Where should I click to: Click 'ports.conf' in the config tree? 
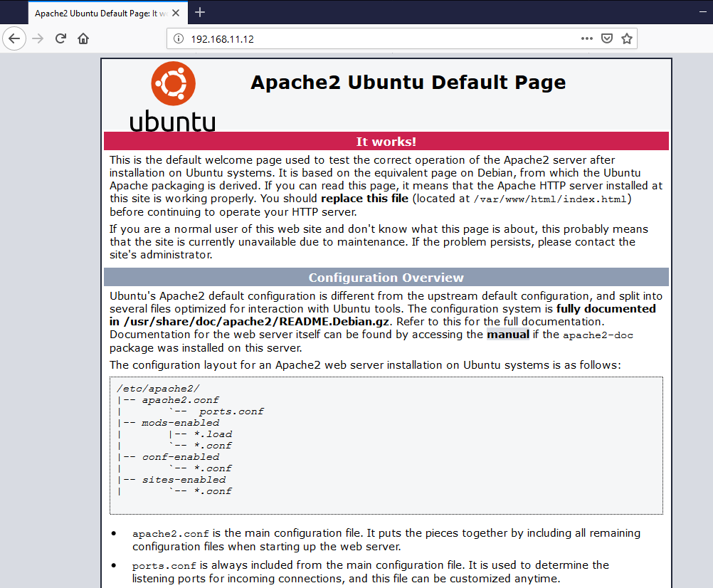tap(231, 411)
